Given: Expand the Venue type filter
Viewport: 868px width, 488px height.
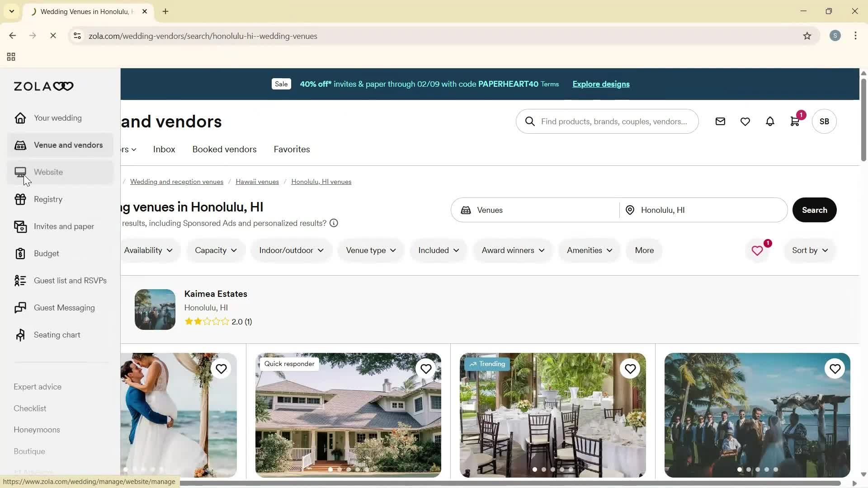Looking at the screenshot, I should [x=370, y=250].
